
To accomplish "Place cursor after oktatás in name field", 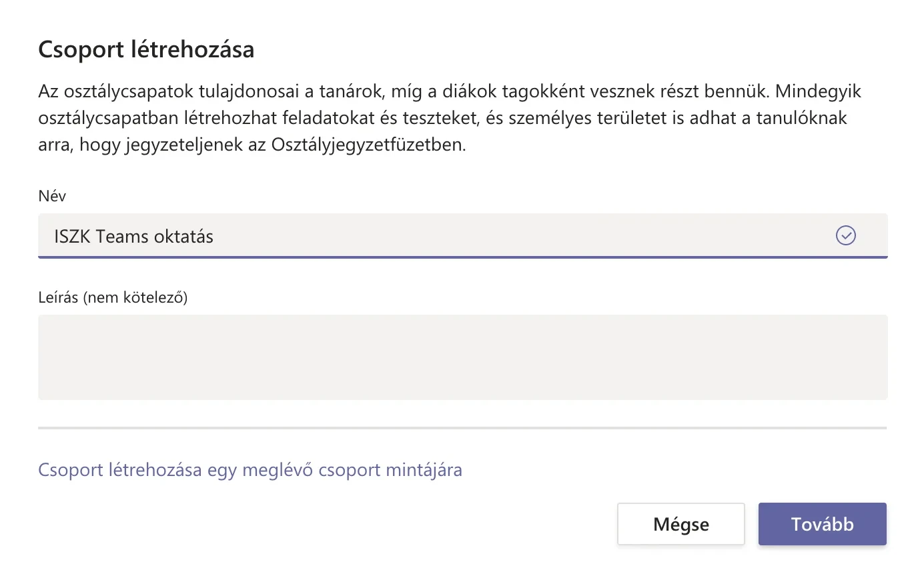I will (x=215, y=237).
